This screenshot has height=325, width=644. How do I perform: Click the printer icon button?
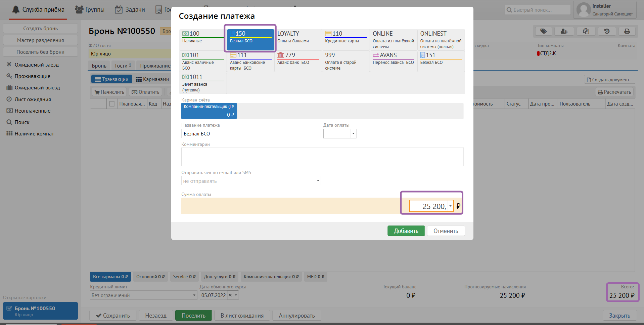(x=627, y=31)
